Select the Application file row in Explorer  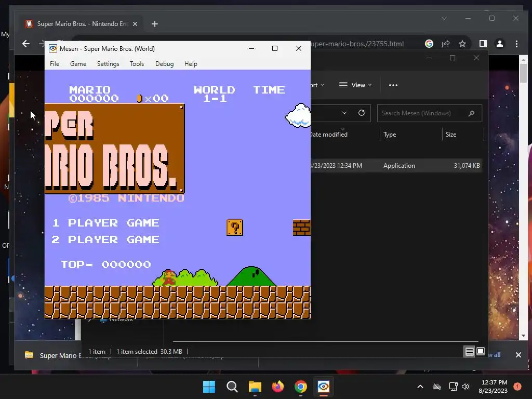point(396,166)
